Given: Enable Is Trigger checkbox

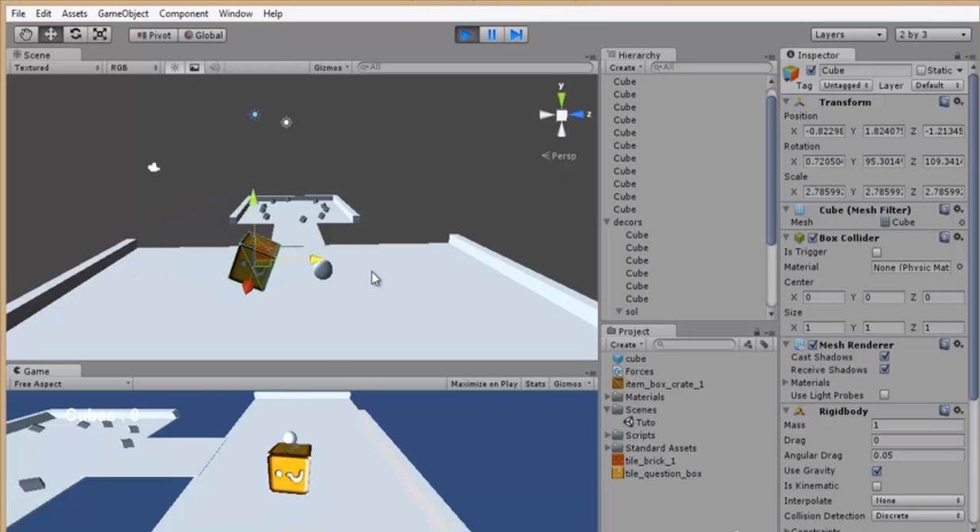Looking at the screenshot, I should point(876,253).
